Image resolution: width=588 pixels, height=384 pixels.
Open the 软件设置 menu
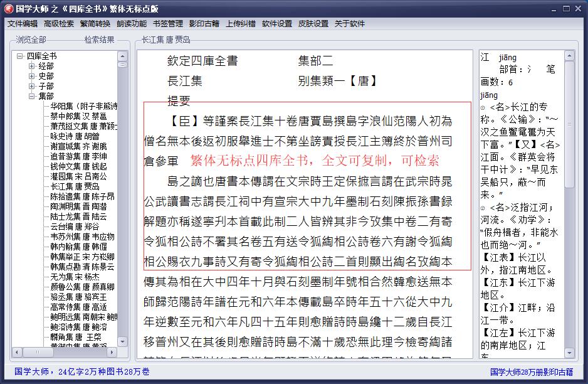[277, 24]
